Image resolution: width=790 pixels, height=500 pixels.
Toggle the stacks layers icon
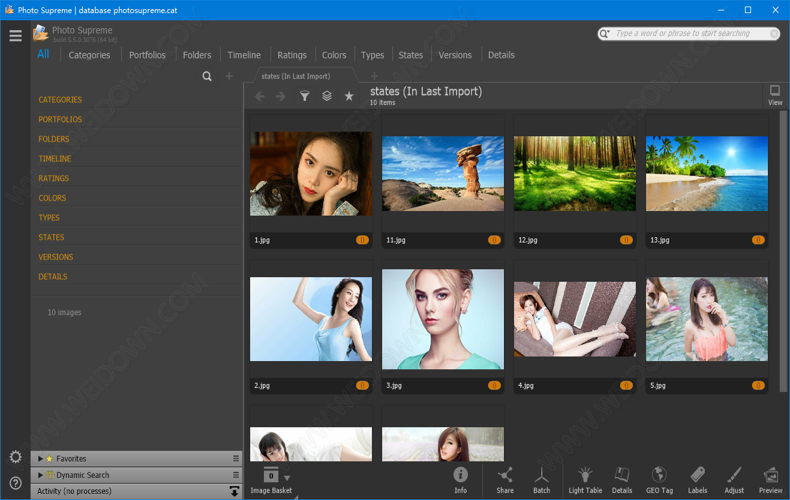326,96
